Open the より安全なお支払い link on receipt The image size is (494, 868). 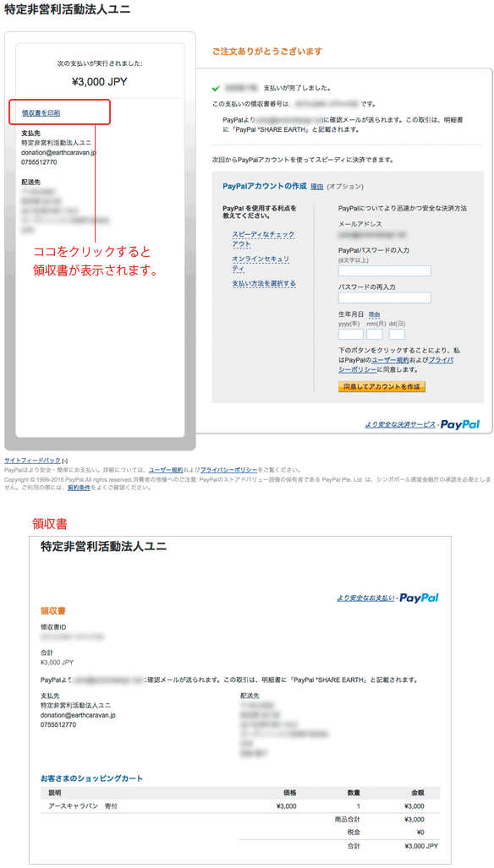click(365, 598)
